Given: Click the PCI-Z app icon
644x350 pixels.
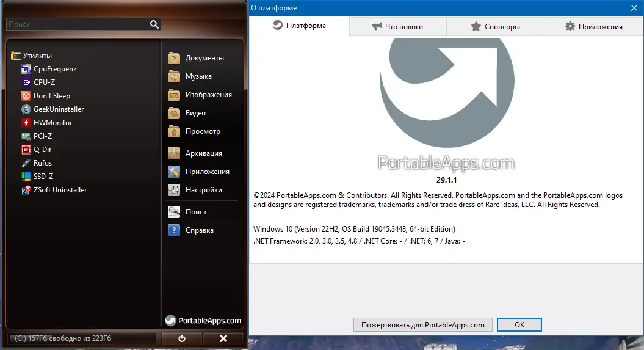Looking at the screenshot, I should point(26,136).
